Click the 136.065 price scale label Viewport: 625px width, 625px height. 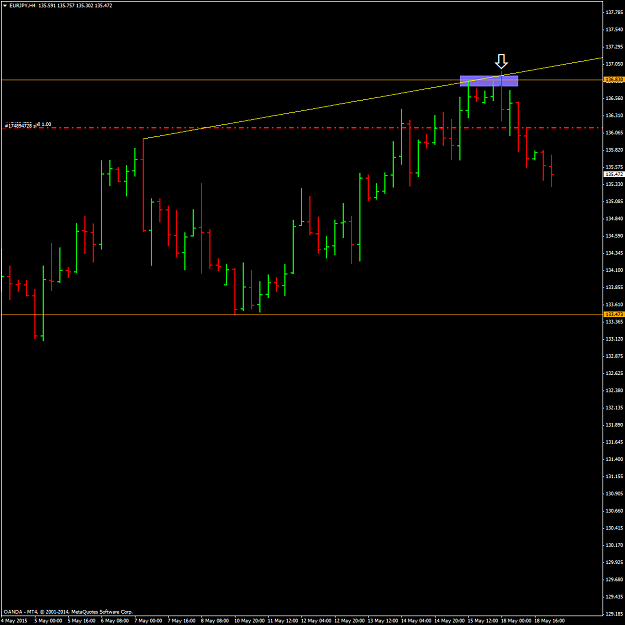pyautogui.click(x=614, y=133)
